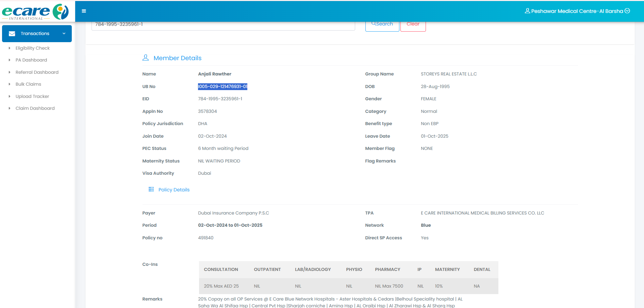Click the Member Details person icon
Image resolution: width=644 pixels, height=308 pixels.
click(146, 58)
